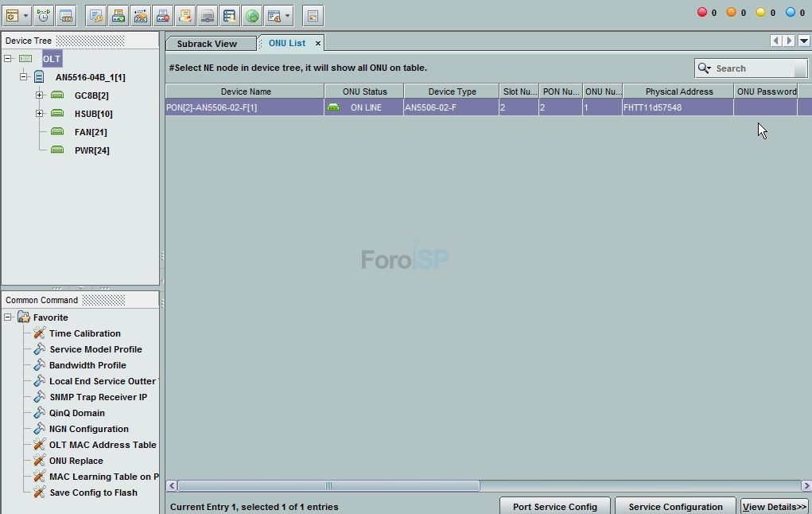
Task: Click the blue warning alarm indicator
Action: [790, 13]
